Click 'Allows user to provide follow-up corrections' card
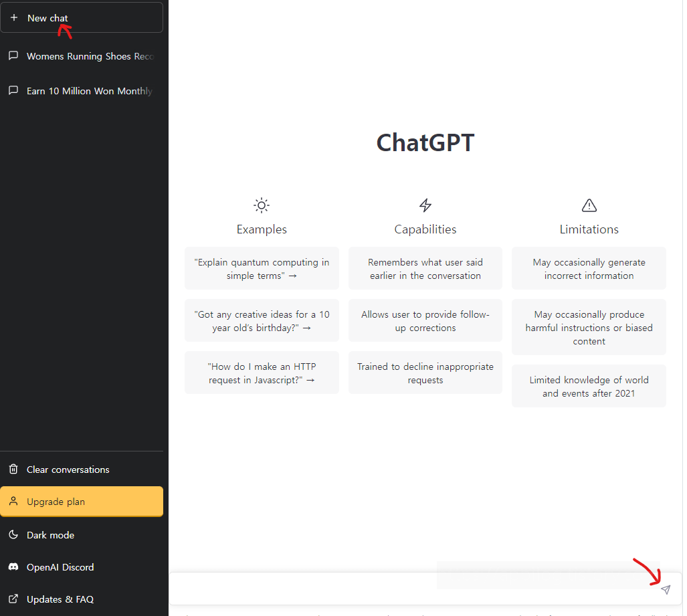The height and width of the screenshot is (616, 687). click(x=425, y=320)
